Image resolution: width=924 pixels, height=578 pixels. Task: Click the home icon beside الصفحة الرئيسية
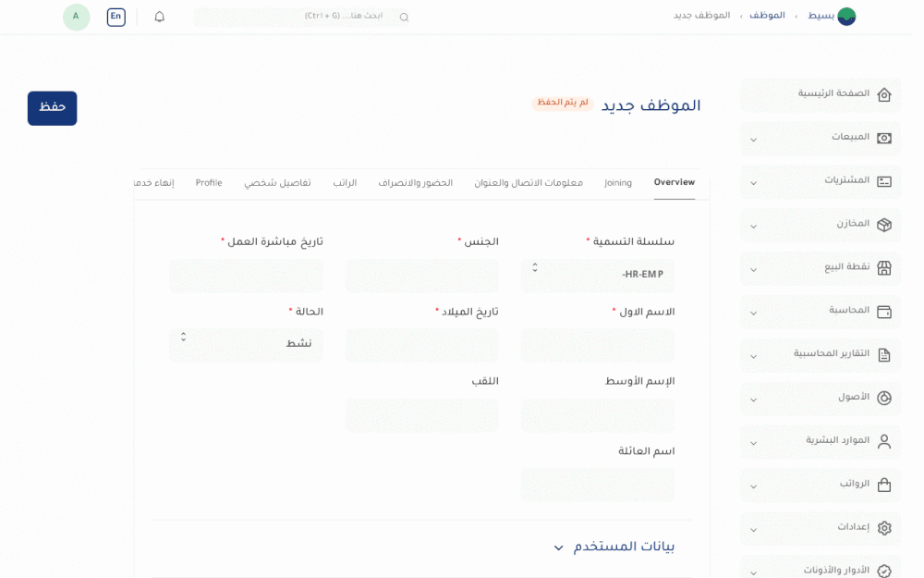(884, 94)
